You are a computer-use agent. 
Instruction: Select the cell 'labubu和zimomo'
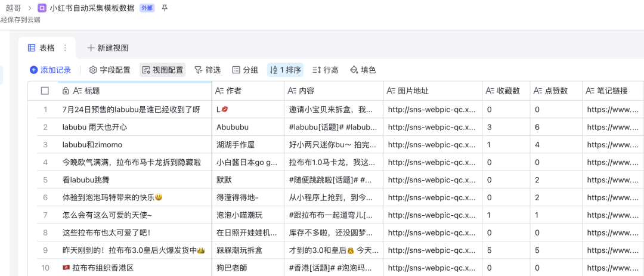click(134, 145)
